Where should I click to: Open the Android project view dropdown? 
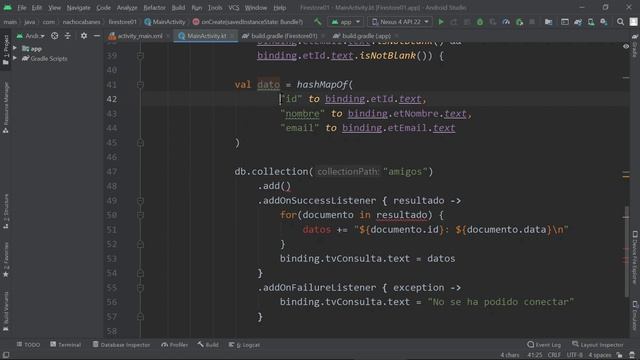click(x=31, y=36)
